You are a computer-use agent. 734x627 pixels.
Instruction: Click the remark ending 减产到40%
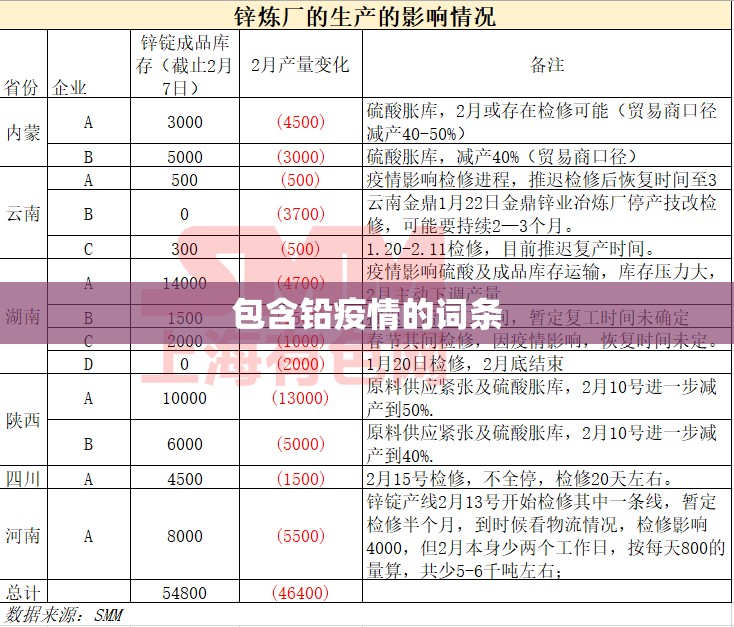pyautogui.click(x=542, y=444)
